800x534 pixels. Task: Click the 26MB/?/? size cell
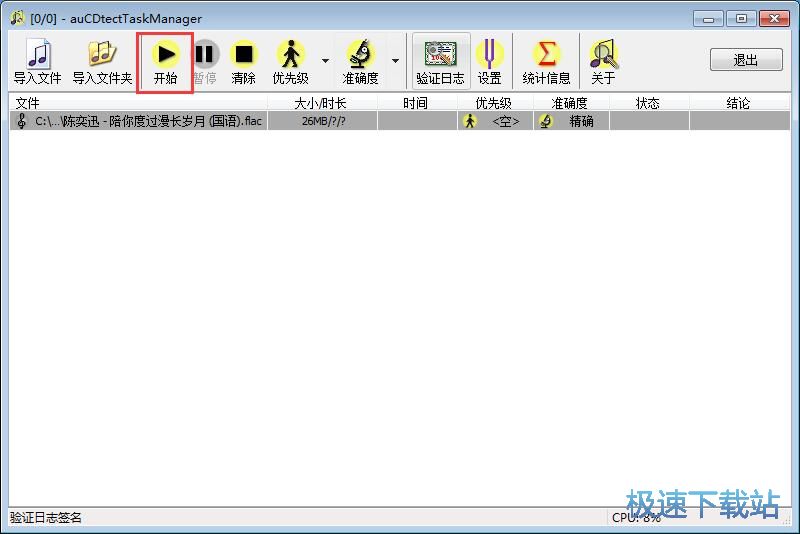[323, 121]
